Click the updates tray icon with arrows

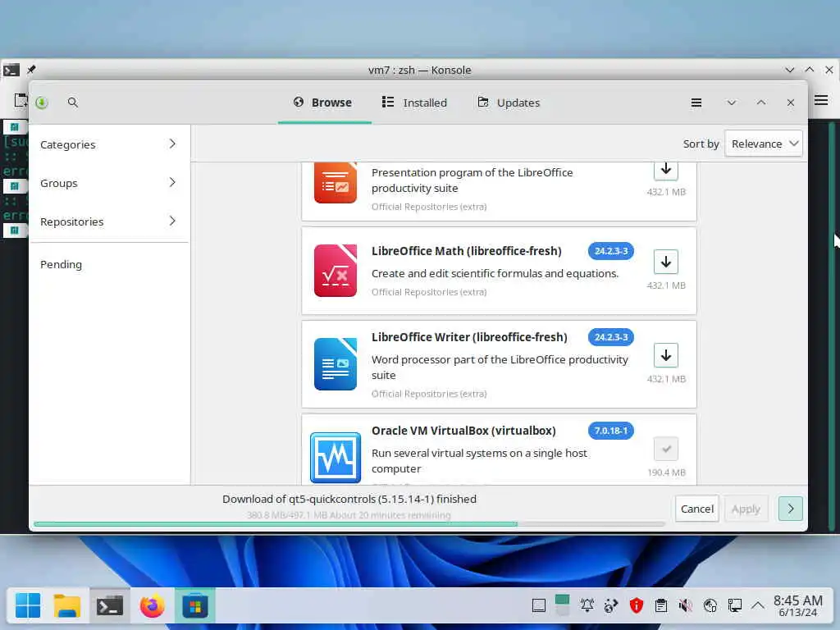click(611, 605)
